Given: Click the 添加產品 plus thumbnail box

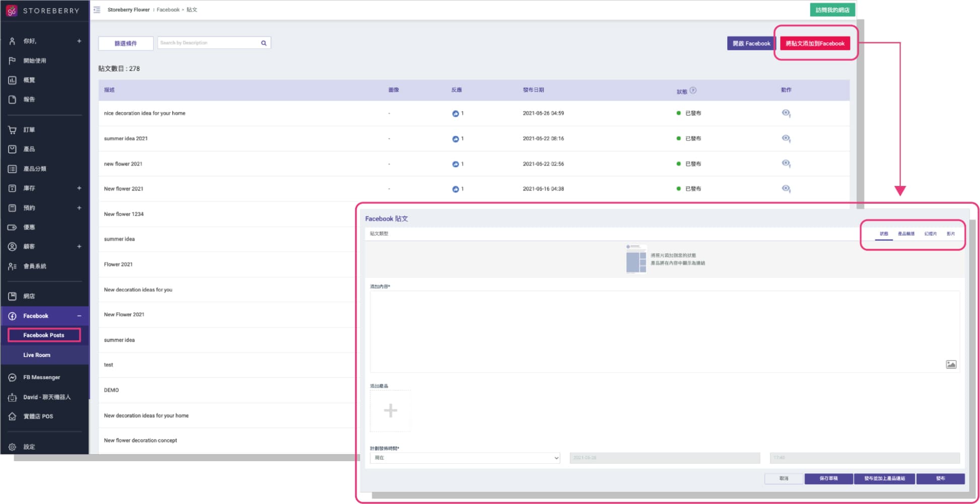Looking at the screenshot, I should point(390,411).
